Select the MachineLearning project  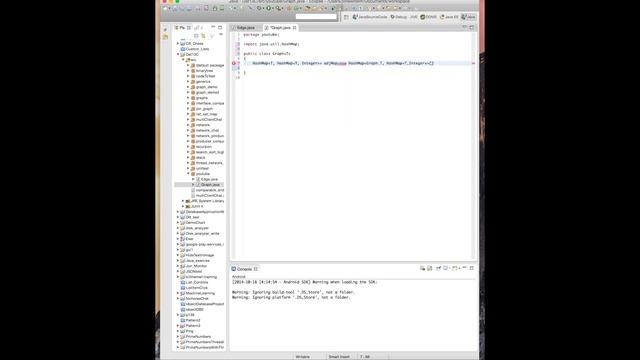[x=198, y=293]
